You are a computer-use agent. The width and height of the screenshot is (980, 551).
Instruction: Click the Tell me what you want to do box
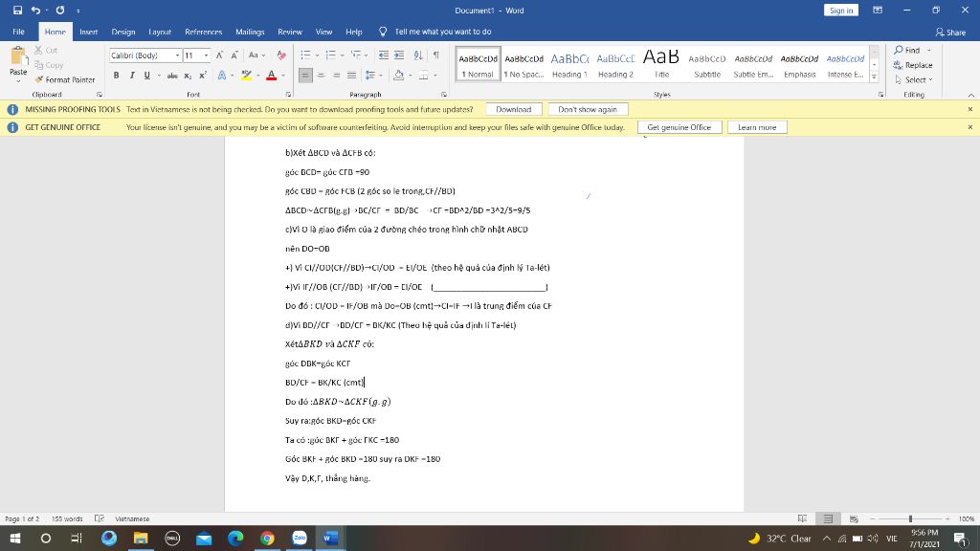pos(435,32)
